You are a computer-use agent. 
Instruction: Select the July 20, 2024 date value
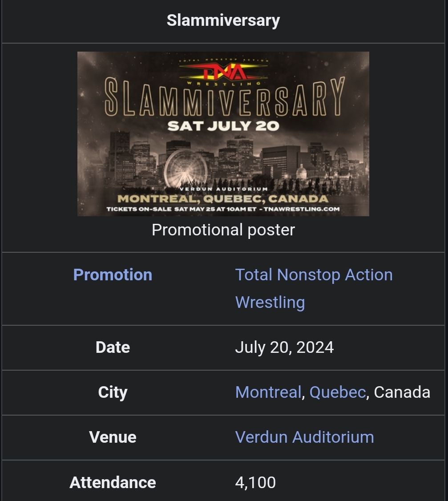[x=284, y=347]
